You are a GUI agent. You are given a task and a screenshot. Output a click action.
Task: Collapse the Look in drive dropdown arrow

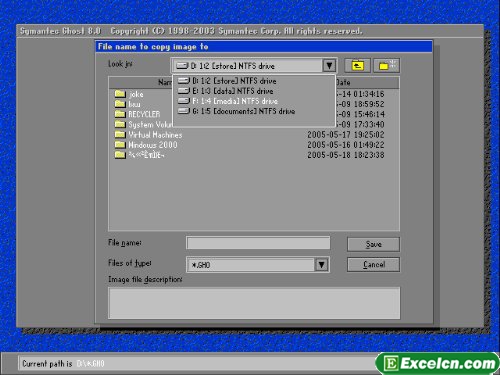(x=329, y=65)
